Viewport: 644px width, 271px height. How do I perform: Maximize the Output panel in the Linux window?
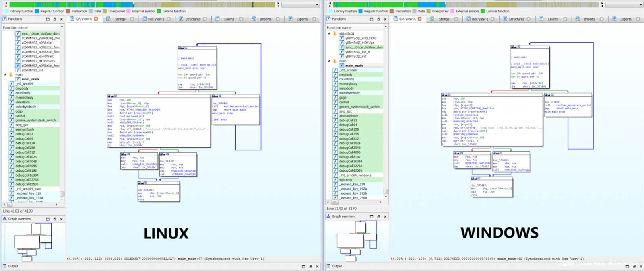pos(303,266)
